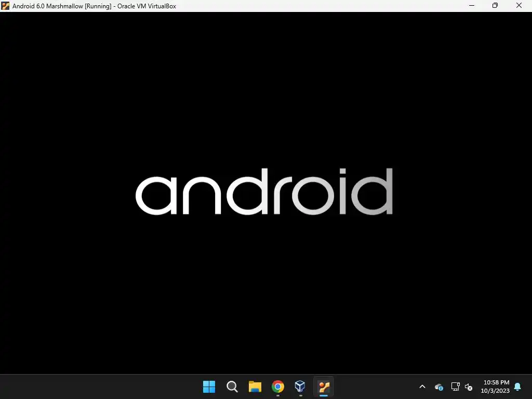
Task: Click the android boot logo in the VM
Action: (264, 191)
